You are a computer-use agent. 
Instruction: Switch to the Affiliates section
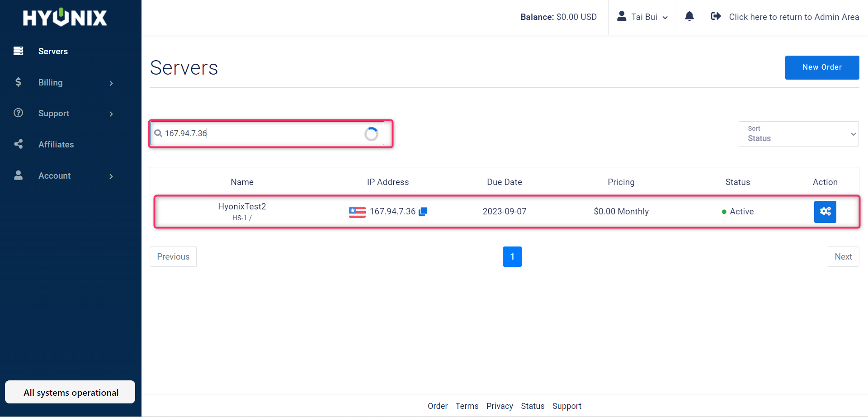click(56, 144)
